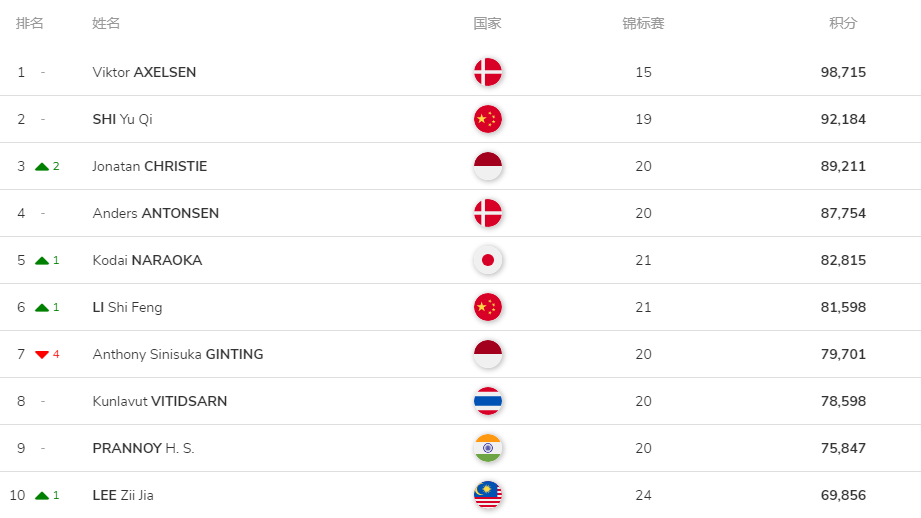Image resolution: width=921 pixels, height=518 pixels.
Task: Click Denmark flag beside Anders Antonsen
Action: (x=488, y=213)
